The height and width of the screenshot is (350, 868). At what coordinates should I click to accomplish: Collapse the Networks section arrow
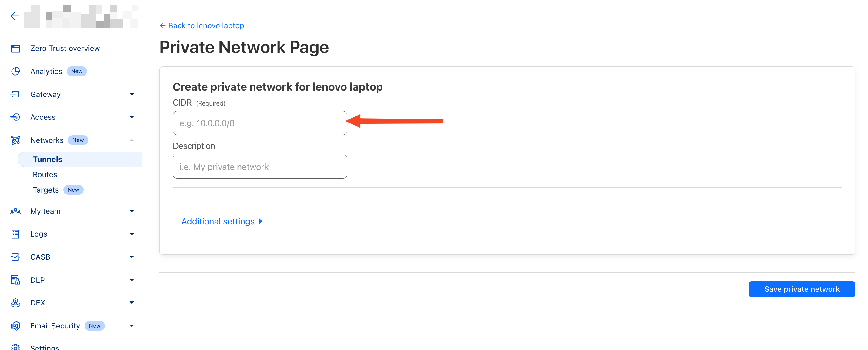[132, 140]
